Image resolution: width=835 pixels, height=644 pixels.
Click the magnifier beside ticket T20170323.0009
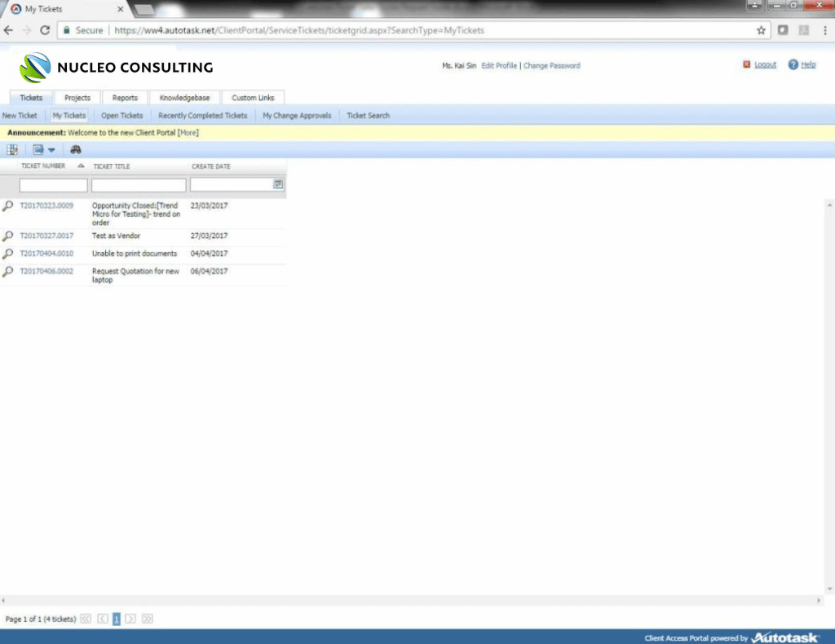8,206
